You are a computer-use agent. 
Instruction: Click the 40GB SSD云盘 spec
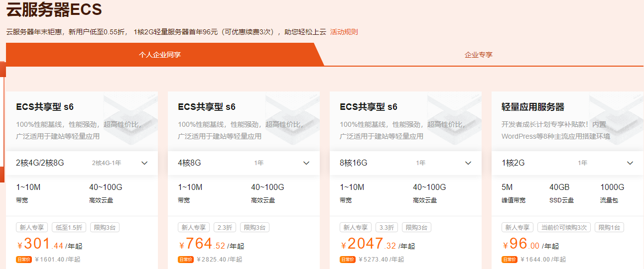click(x=563, y=193)
